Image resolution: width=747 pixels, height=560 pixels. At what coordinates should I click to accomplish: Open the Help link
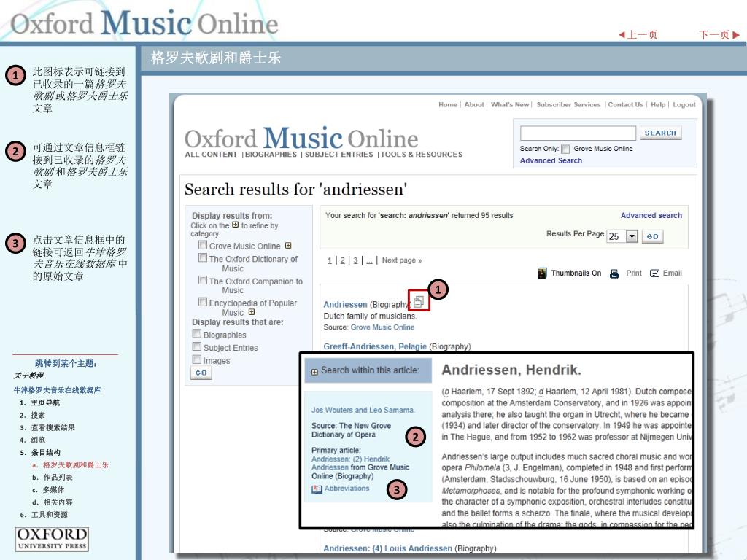tap(658, 104)
